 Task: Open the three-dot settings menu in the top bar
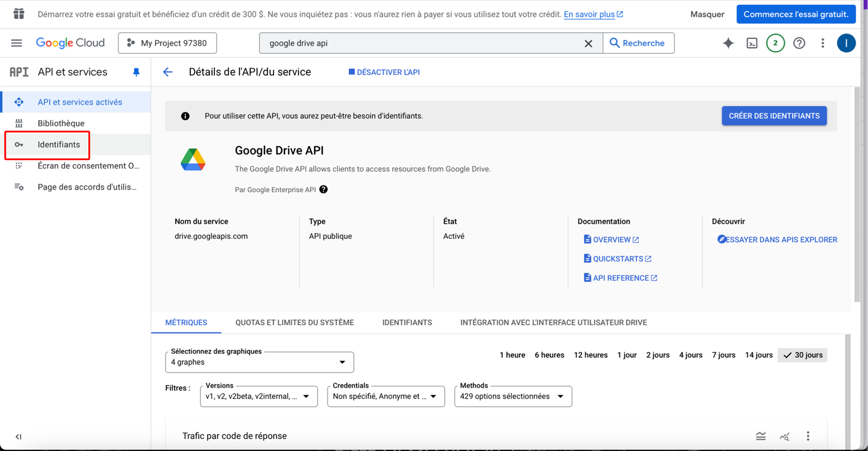822,43
